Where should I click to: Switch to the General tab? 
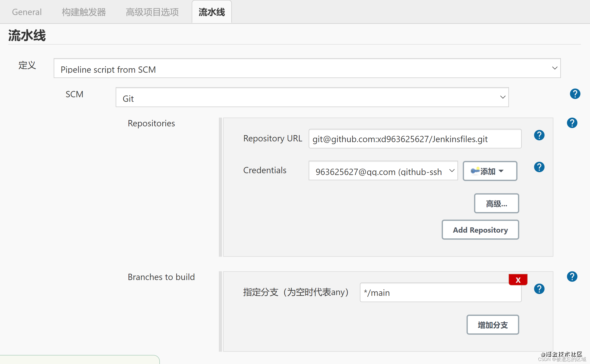coord(27,12)
